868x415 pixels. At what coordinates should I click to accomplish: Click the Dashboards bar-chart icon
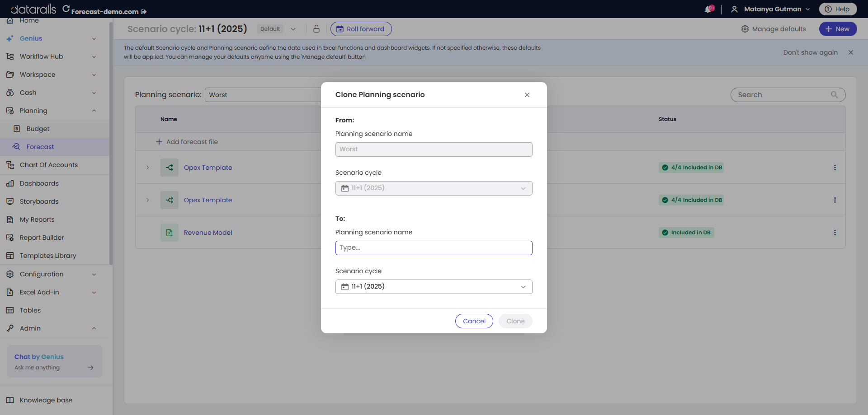click(x=10, y=183)
